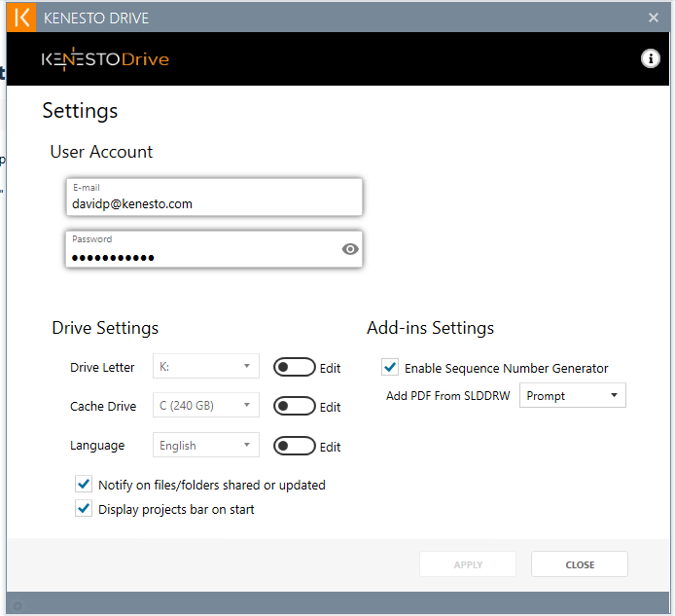
Task: Click the Drive Letter label
Action: [x=102, y=368]
